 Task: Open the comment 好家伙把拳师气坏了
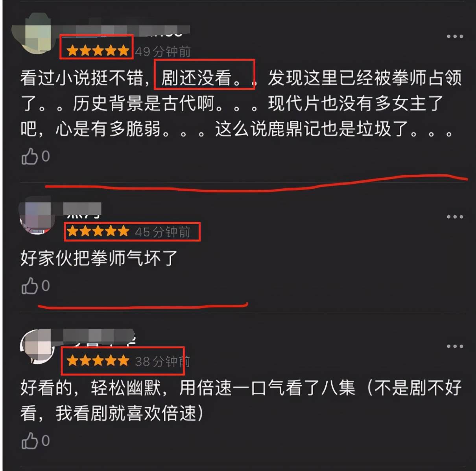(99, 258)
